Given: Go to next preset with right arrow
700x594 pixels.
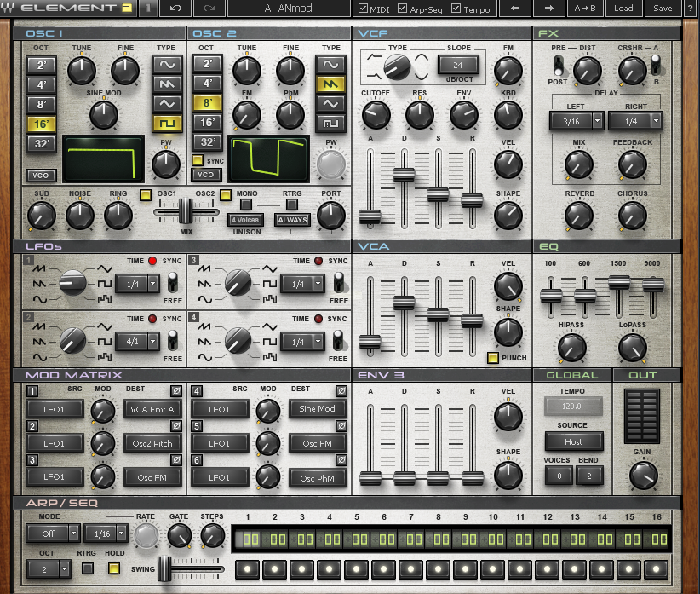Looking at the screenshot, I should pos(549,8).
